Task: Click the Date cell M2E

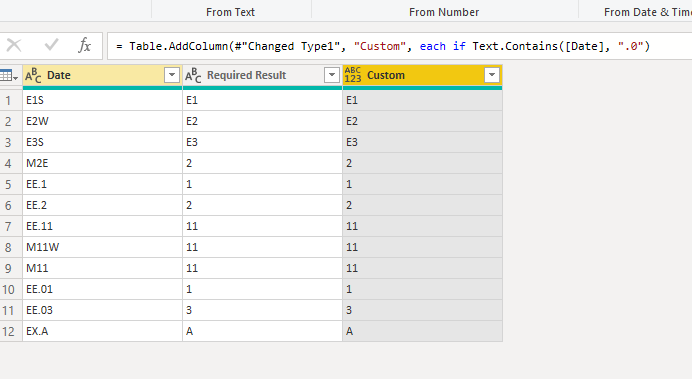Action: click(x=102, y=163)
